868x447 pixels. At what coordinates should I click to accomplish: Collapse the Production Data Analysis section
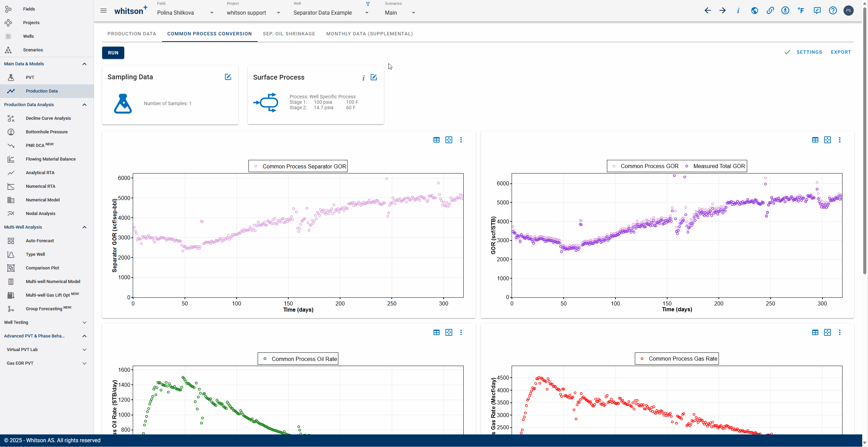(84, 104)
